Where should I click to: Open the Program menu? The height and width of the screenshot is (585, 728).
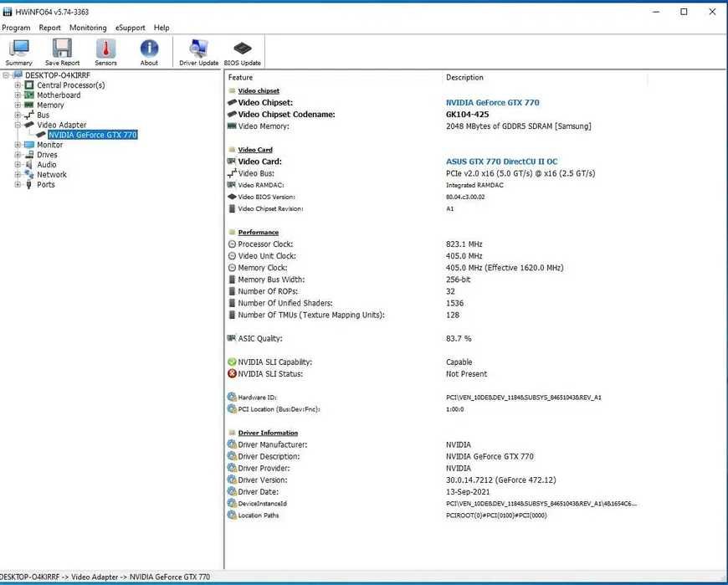[x=16, y=28]
